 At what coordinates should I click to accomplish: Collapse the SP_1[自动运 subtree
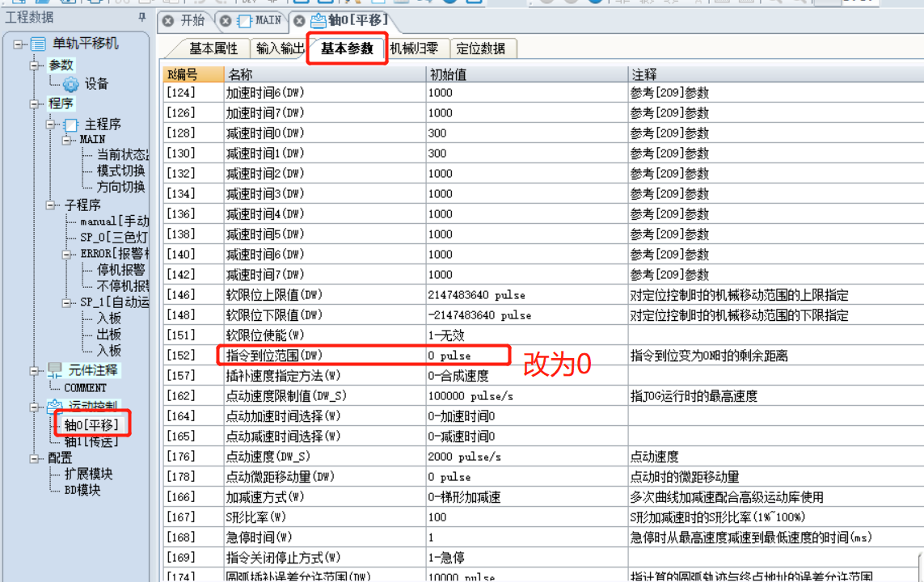(x=67, y=303)
